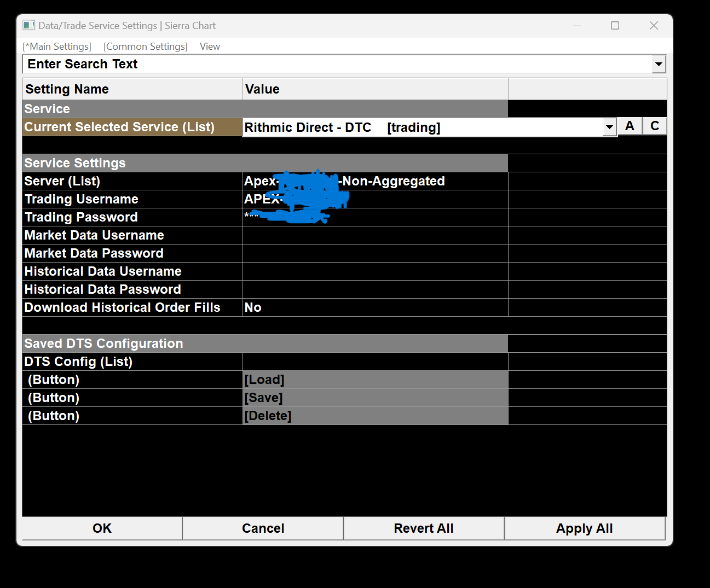The width and height of the screenshot is (710, 588).
Task: Confirm settings with the OK button
Action: pyautogui.click(x=102, y=528)
